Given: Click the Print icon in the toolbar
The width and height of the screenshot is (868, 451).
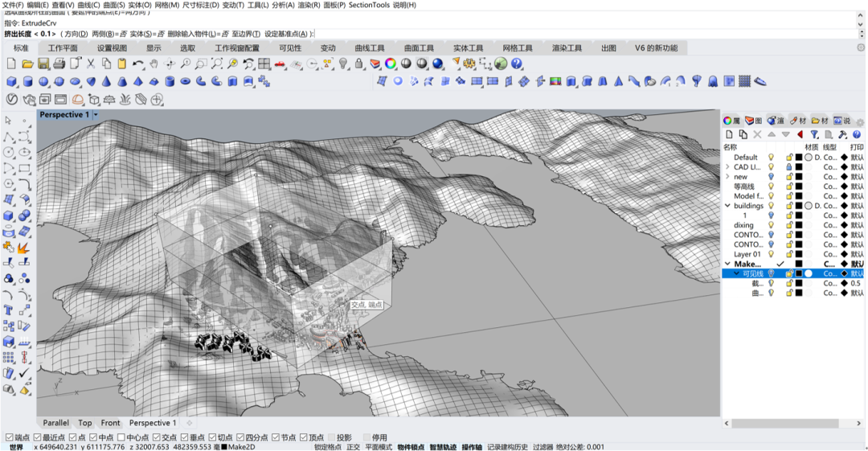Looking at the screenshot, I should (x=59, y=64).
